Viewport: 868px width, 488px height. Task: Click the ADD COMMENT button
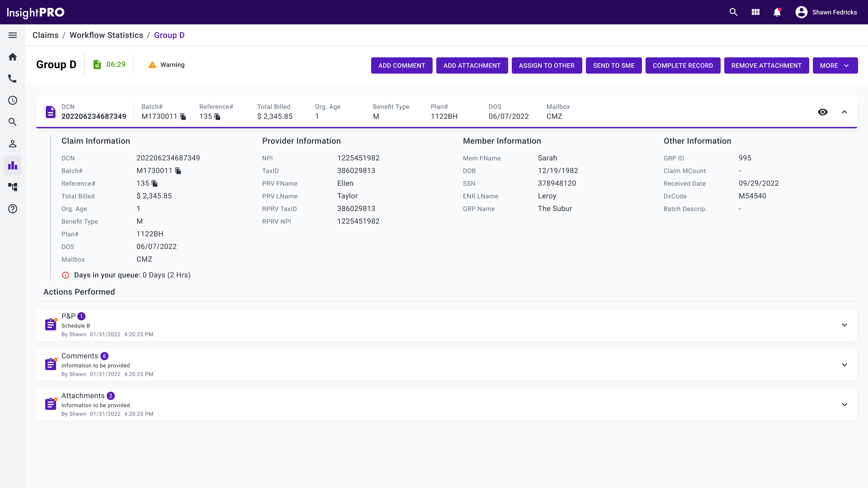point(401,66)
